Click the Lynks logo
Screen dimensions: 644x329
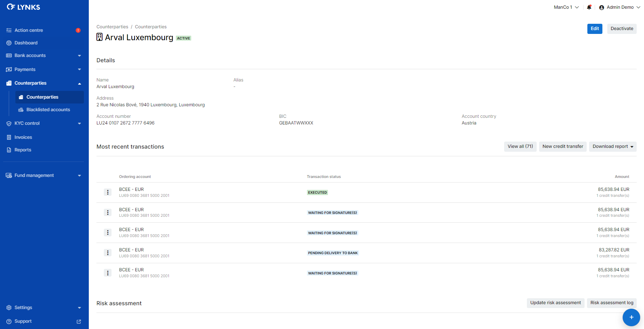point(23,7)
